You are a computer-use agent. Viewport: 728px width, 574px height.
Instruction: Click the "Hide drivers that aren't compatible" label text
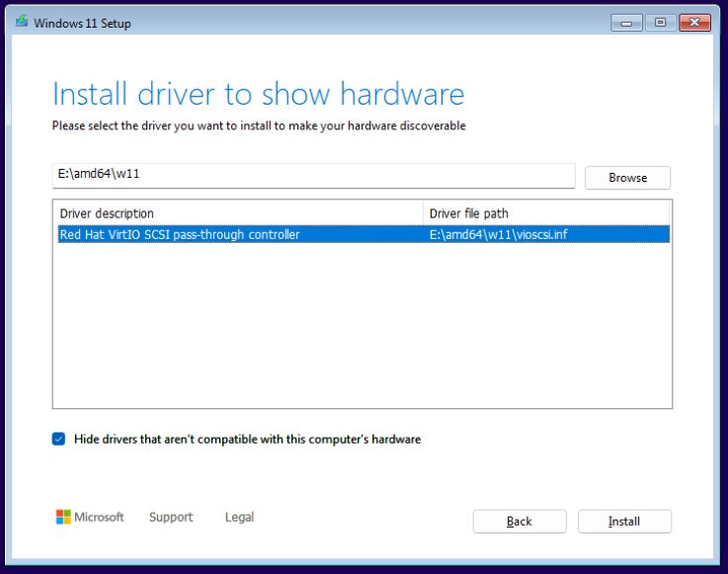click(247, 439)
